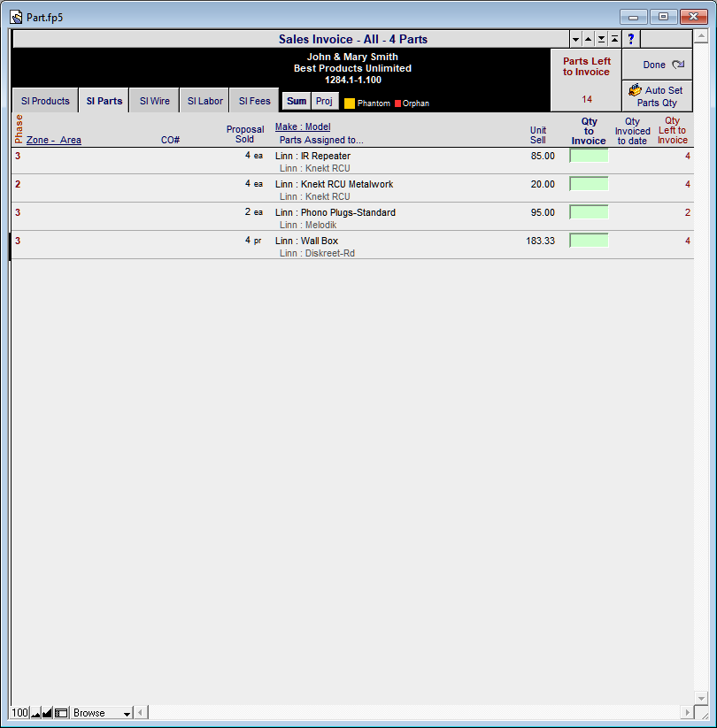
Task: Click the Proposal Sold column header
Action: click(x=245, y=134)
